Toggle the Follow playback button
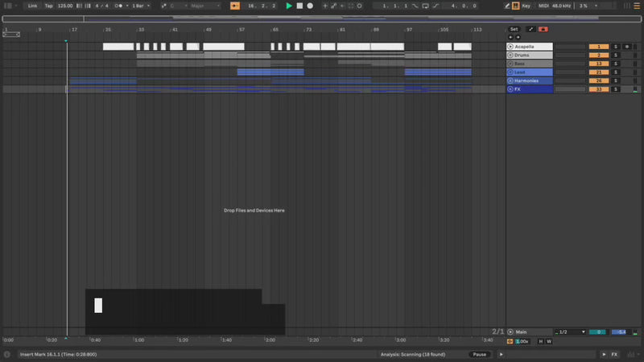The image size is (644, 362). pos(235,6)
